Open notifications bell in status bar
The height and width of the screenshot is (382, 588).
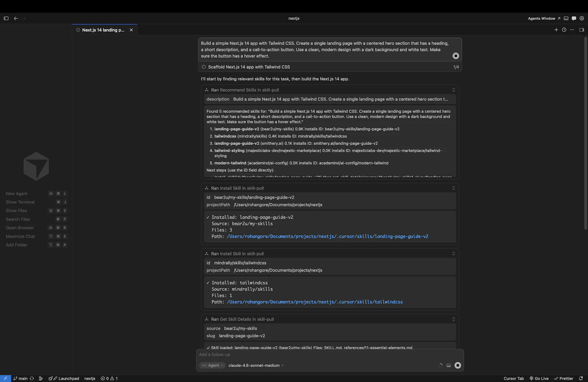click(x=581, y=378)
